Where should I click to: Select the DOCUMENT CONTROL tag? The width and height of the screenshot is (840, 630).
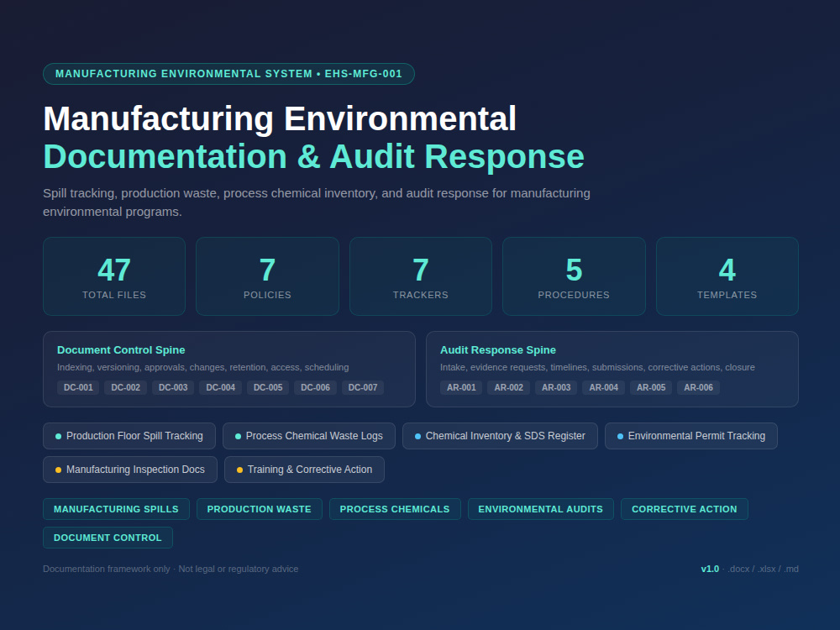tap(108, 538)
